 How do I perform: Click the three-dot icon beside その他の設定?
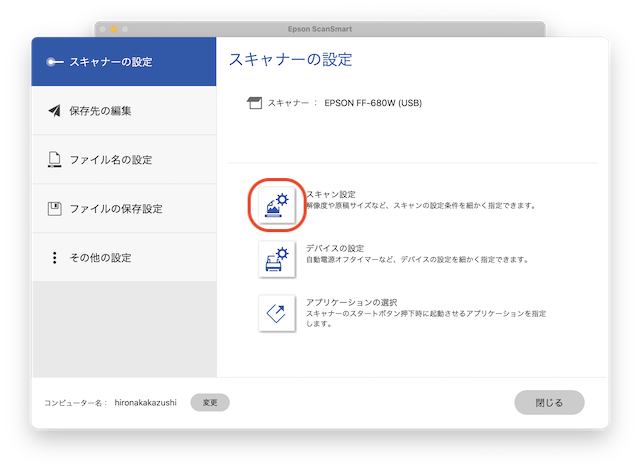point(55,257)
